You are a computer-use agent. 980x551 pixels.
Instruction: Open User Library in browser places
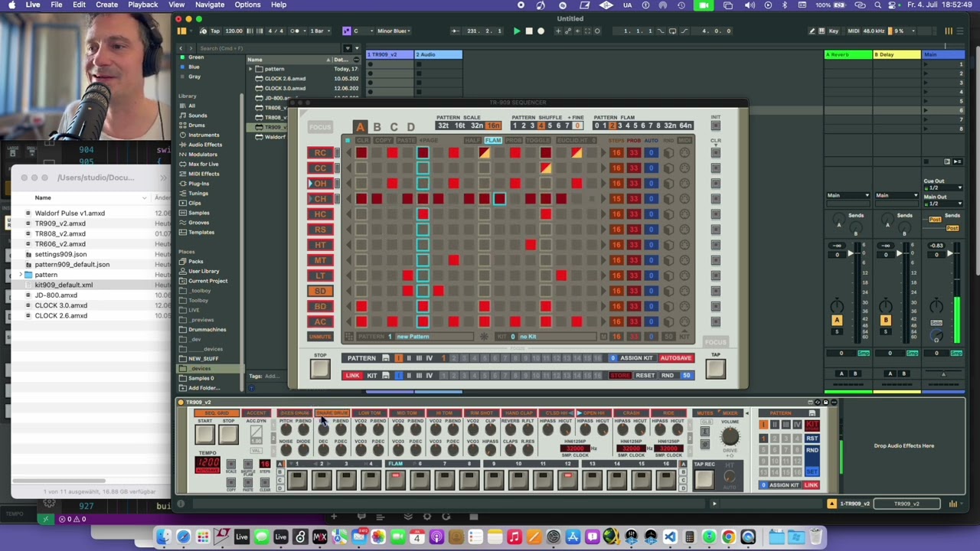point(204,271)
